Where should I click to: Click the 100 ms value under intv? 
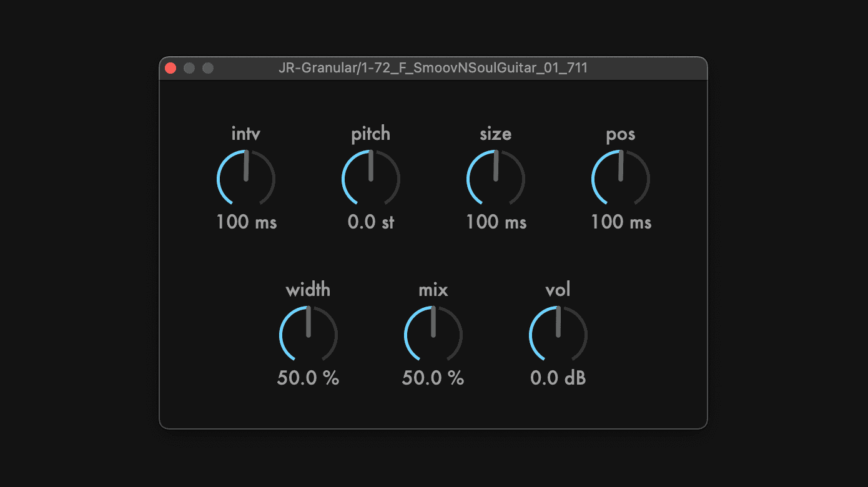tap(246, 222)
